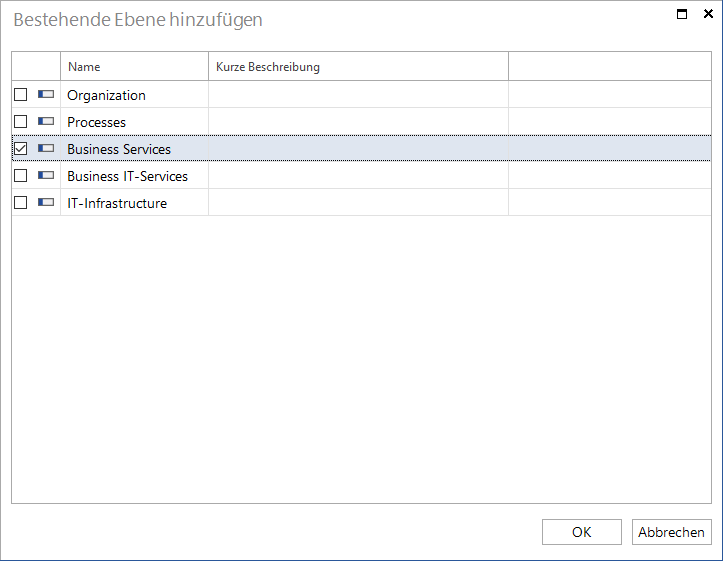The image size is (723, 561).
Task: Tick the IT-Infrastructure checkbox
Action: pos(20,202)
